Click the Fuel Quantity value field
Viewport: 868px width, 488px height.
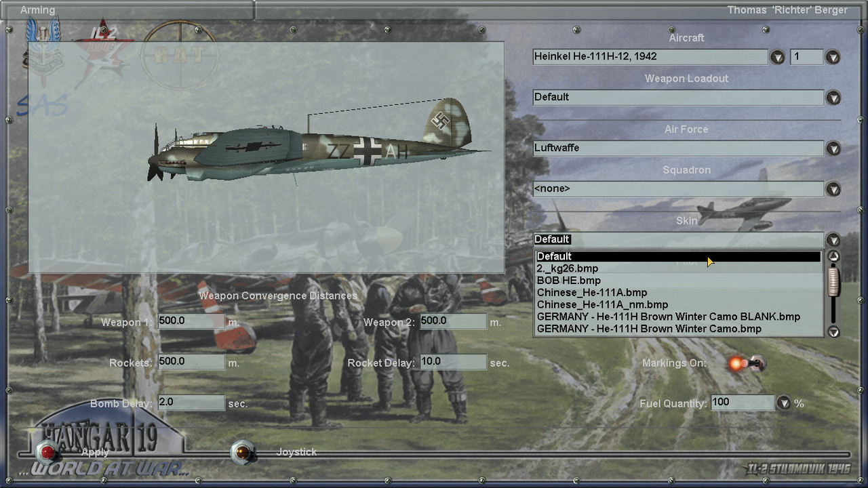tap(743, 403)
